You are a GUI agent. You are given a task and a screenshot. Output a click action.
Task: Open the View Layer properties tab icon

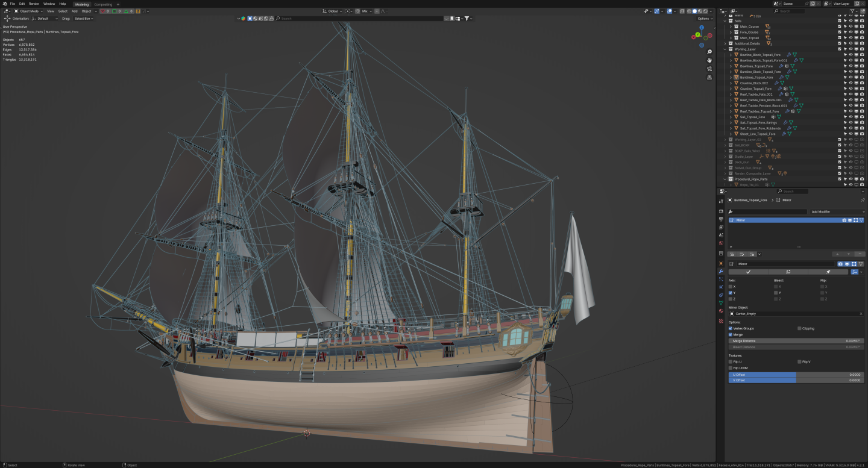(721, 227)
